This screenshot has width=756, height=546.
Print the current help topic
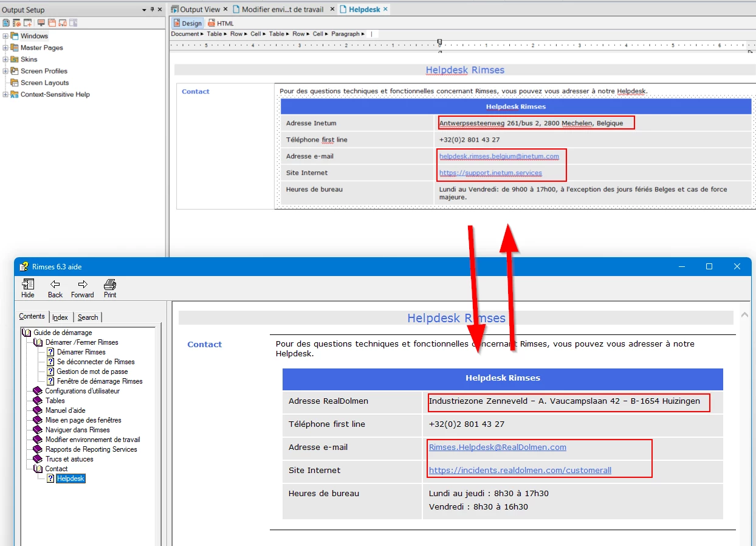pos(110,288)
